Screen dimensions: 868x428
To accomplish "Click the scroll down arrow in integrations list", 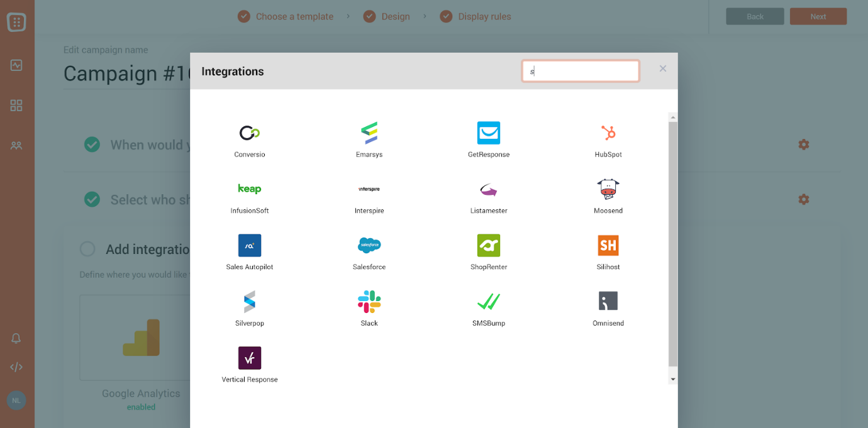I will tap(673, 380).
